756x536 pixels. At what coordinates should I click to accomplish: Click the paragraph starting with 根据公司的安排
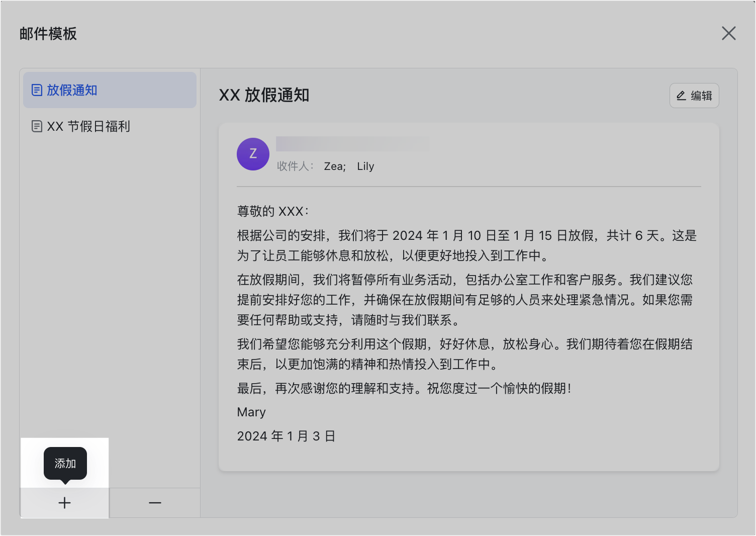coord(466,245)
